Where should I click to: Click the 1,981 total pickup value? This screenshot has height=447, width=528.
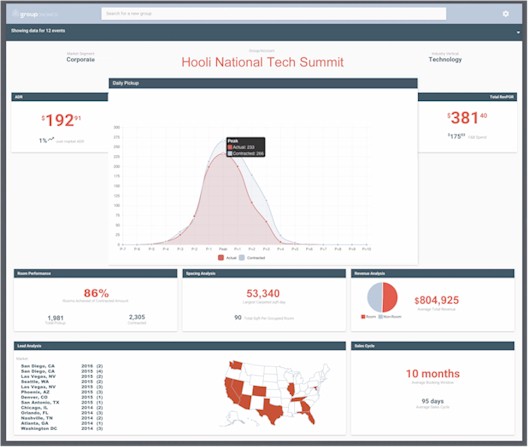[56, 318]
